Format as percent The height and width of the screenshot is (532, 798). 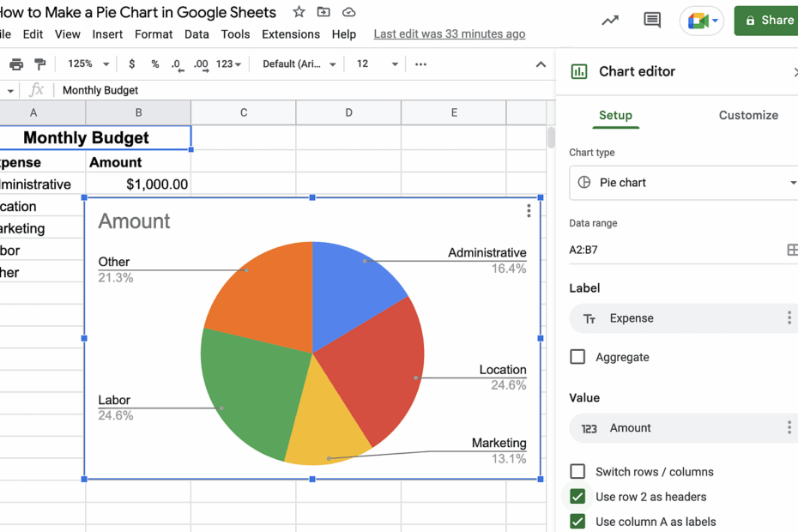(155, 64)
